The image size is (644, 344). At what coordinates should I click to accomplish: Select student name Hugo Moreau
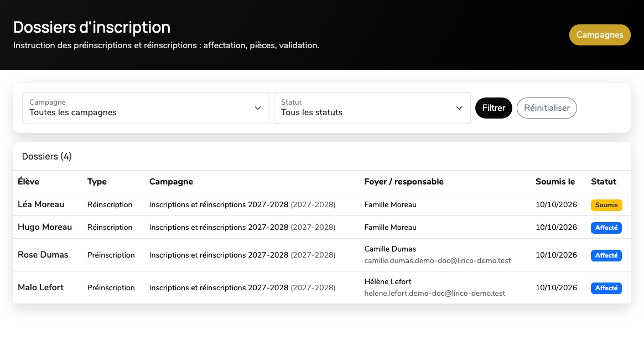click(45, 227)
